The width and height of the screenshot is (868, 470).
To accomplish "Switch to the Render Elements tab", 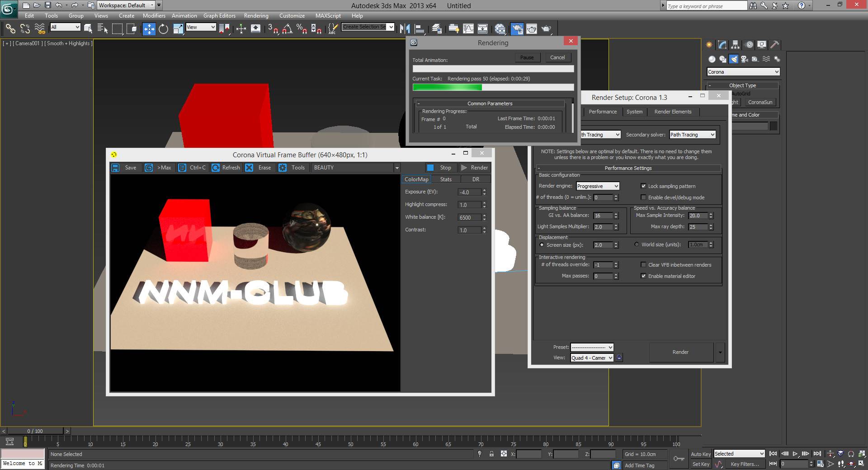I will tap(673, 112).
